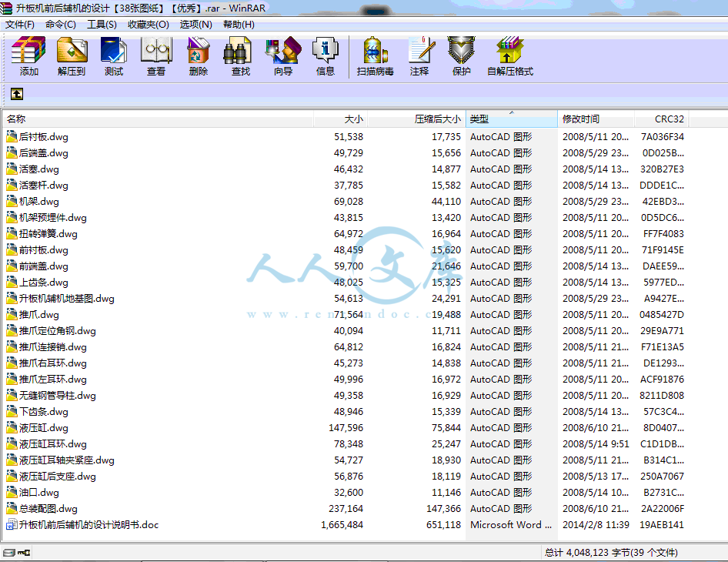Select the file 液压缸耳环.dwg

click(53, 444)
